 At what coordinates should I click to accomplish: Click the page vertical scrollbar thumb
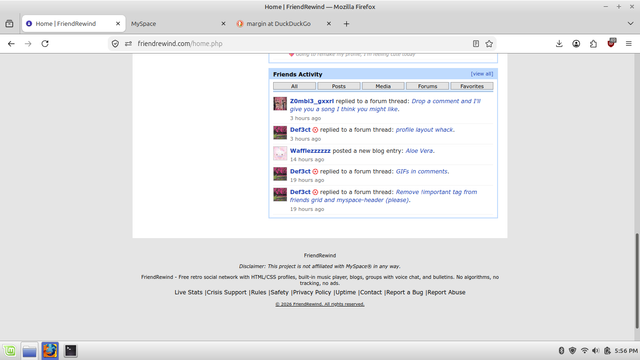[637, 281]
